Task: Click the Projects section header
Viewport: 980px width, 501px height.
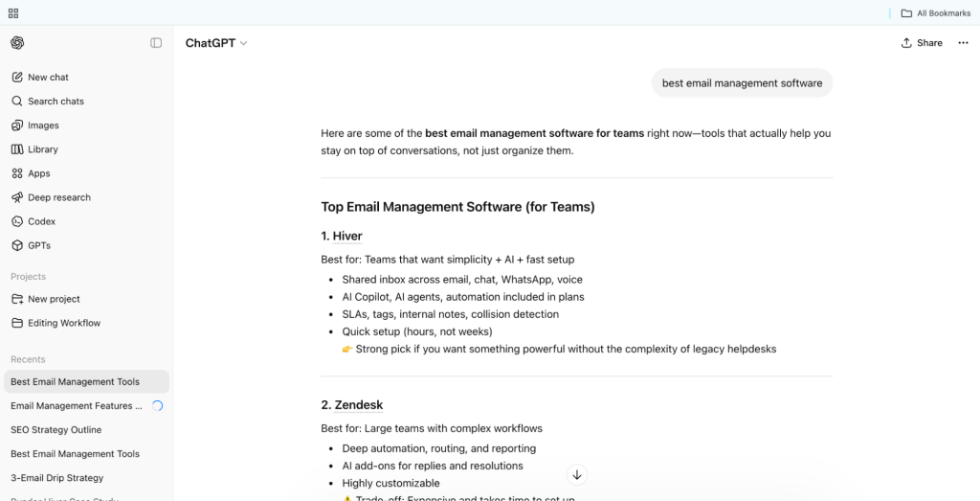Action: (x=28, y=277)
